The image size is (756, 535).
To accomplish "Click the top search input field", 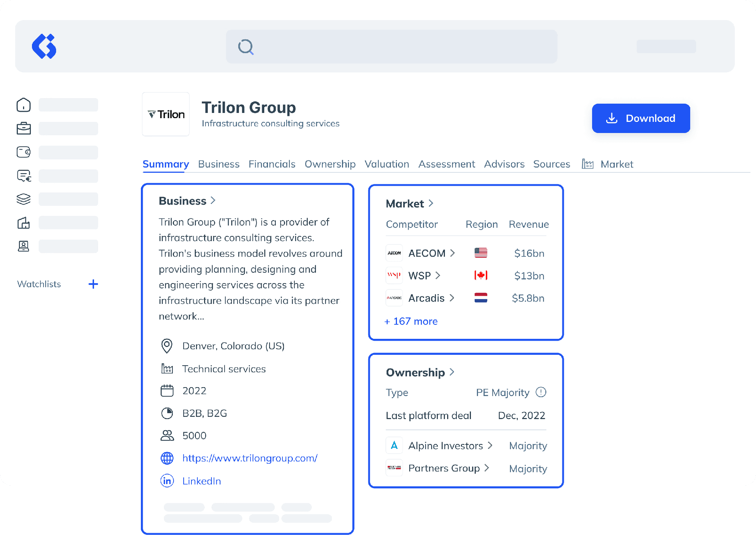I will click(391, 47).
